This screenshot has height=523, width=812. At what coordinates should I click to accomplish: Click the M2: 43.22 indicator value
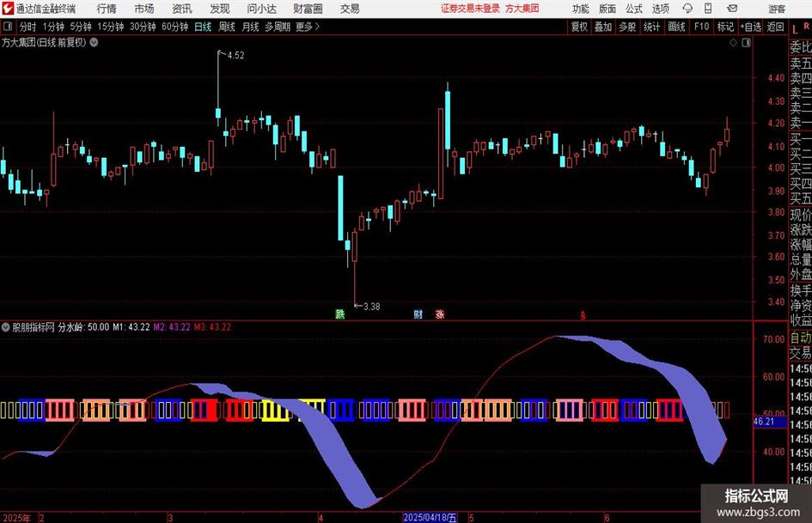pos(172,326)
